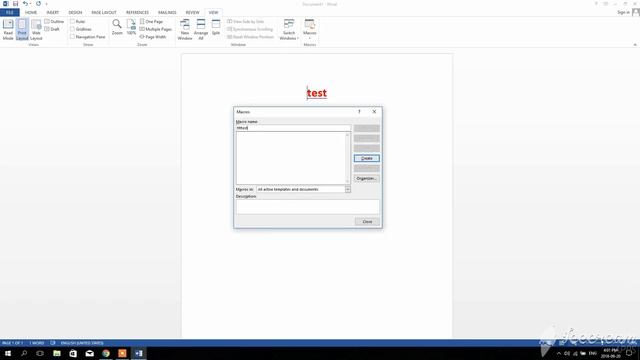Switch to Outline view

(x=54, y=21)
